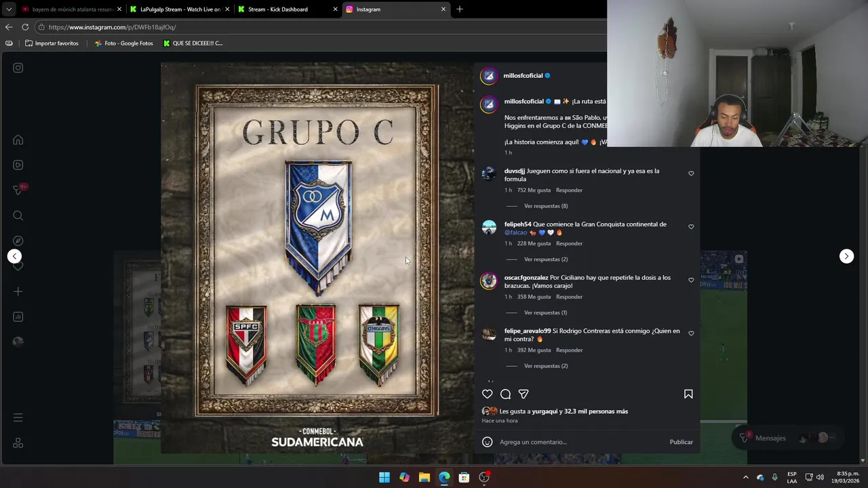Viewport: 868px width, 488px height.
Task: Expand Ver respuestas (2) under felipeh54
Action: pos(546,260)
